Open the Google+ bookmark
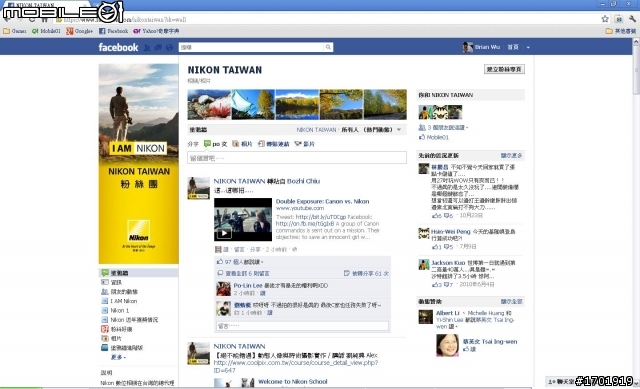This screenshot has height=389, width=640. click(80, 31)
